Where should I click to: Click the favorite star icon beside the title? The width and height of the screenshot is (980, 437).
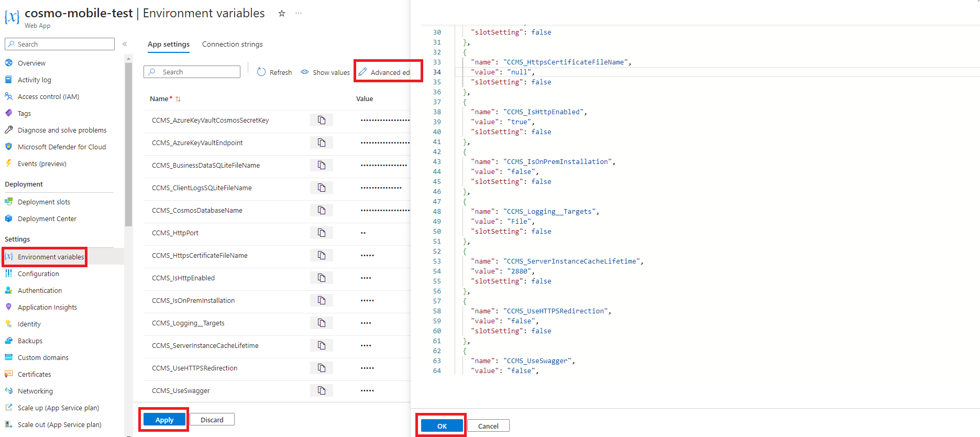point(282,14)
